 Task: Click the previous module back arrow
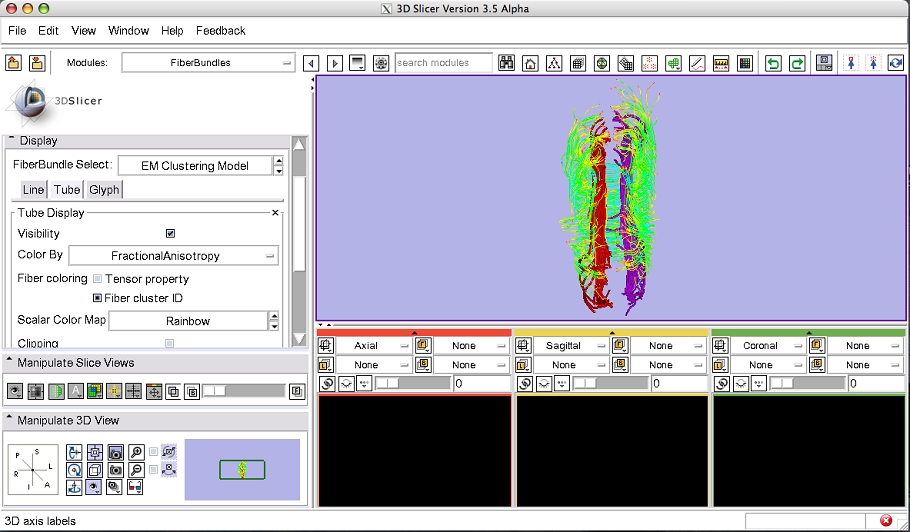(x=311, y=63)
